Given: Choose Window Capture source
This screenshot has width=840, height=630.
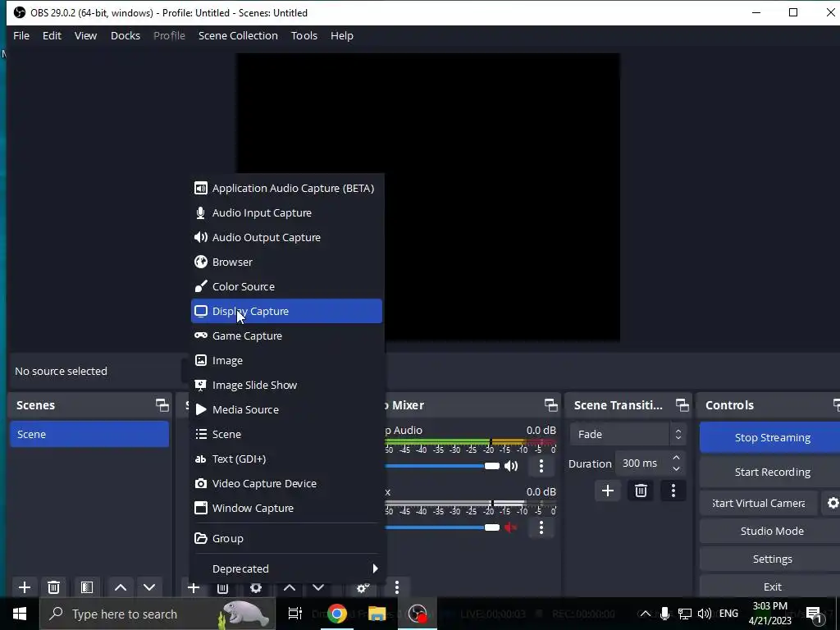Looking at the screenshot, I should coord(286,509).
